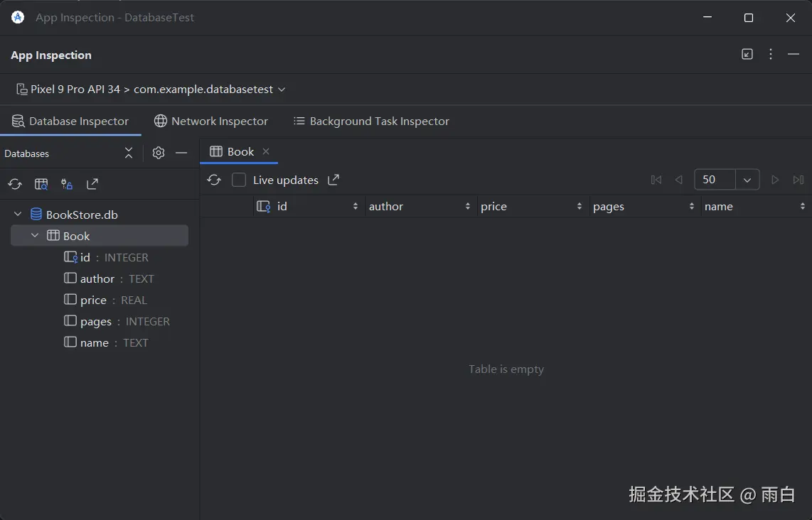Click the primary key icon in tree id row
Screen dimensions: 812x520
pos(70,257)
